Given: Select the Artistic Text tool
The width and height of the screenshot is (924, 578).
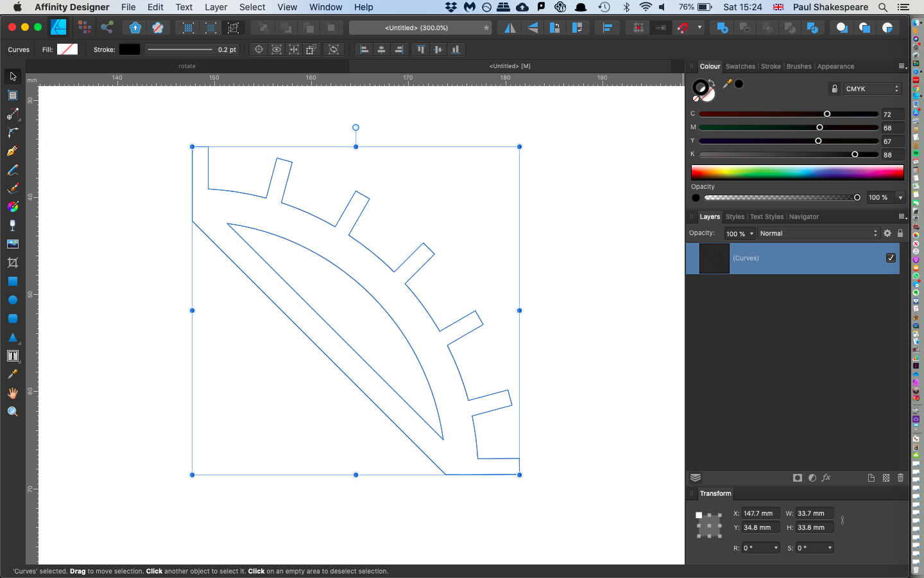Looking at the screenshot, I should (13, 356).
